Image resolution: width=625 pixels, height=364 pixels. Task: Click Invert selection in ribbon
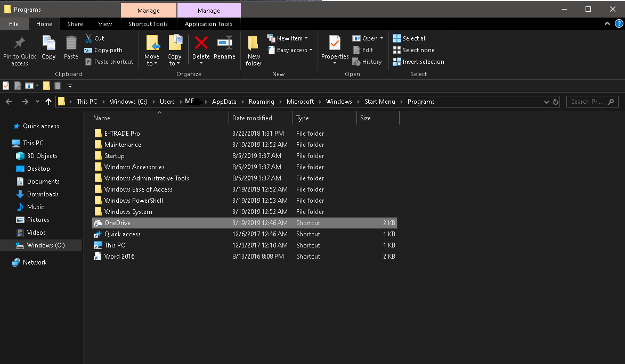[418, 62]
